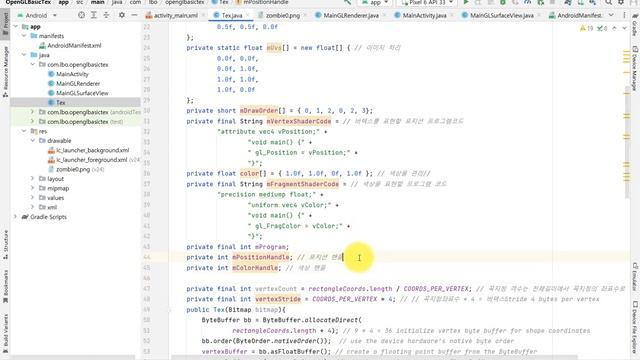This screenshot has width=640, height=360.
Task: Click the main breadcrumb segment
Action: pyautogui.click(x=97, y=2)
